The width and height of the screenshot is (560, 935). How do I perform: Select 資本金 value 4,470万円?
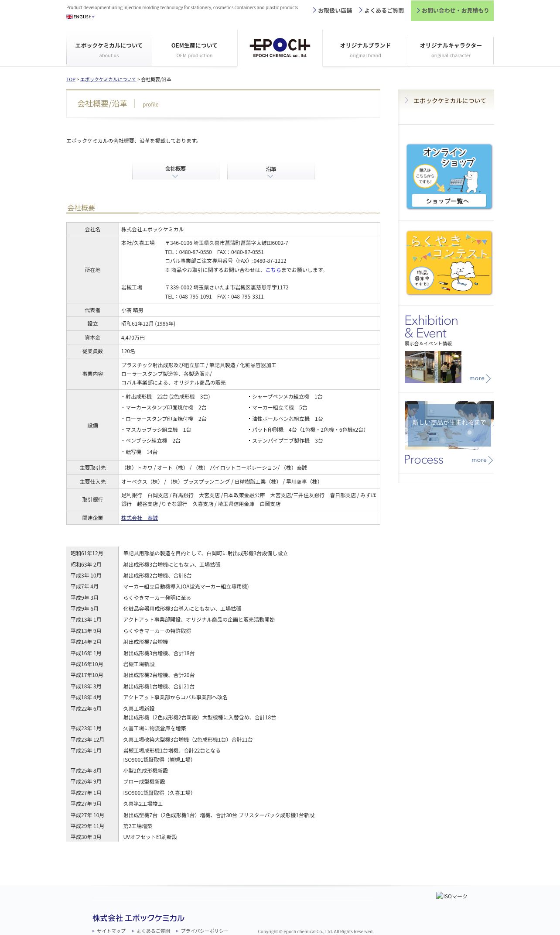133,338
